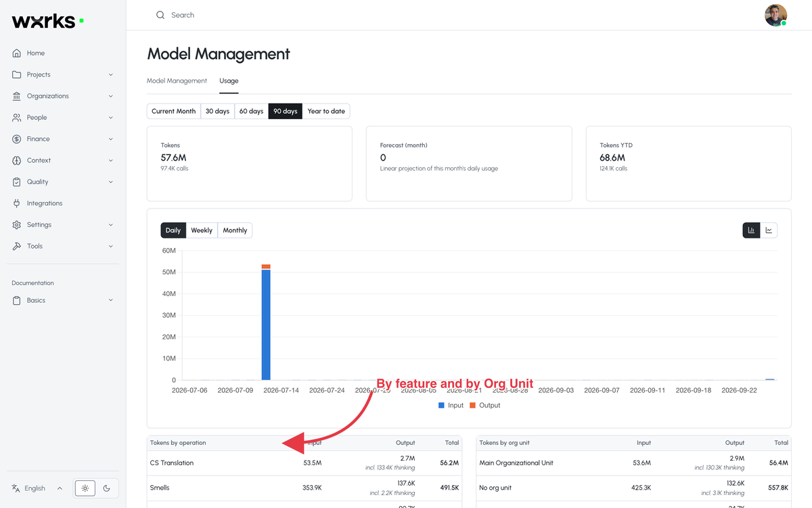Enable light theme sun toggle
This screenshot has height=508, width=812.
pyautogui.click(x=85, y=488)
